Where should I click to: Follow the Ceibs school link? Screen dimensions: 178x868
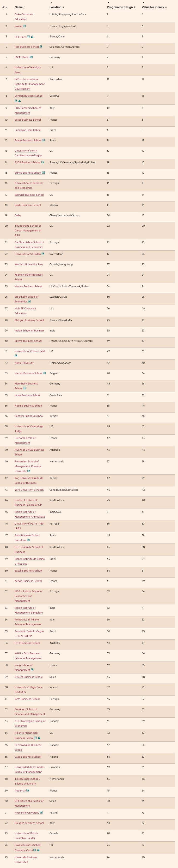pos(18,215)
